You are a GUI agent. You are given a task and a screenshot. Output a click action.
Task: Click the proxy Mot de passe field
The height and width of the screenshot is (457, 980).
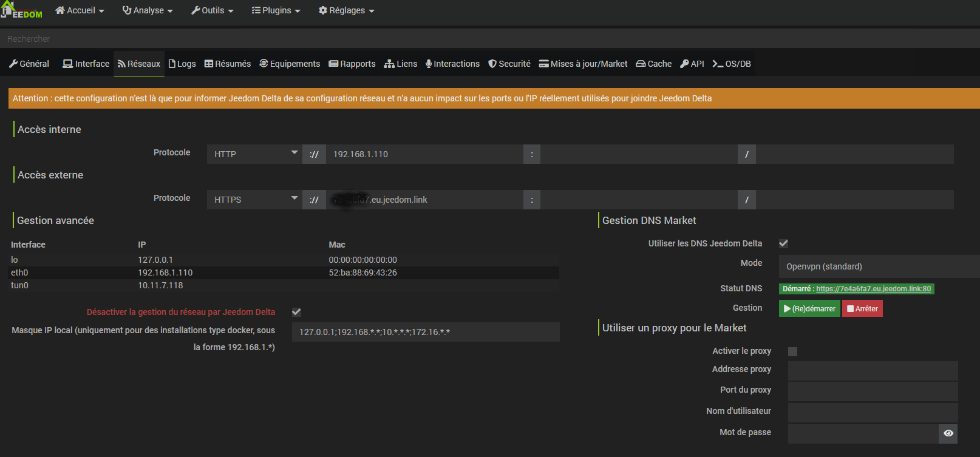click(863, 433)
